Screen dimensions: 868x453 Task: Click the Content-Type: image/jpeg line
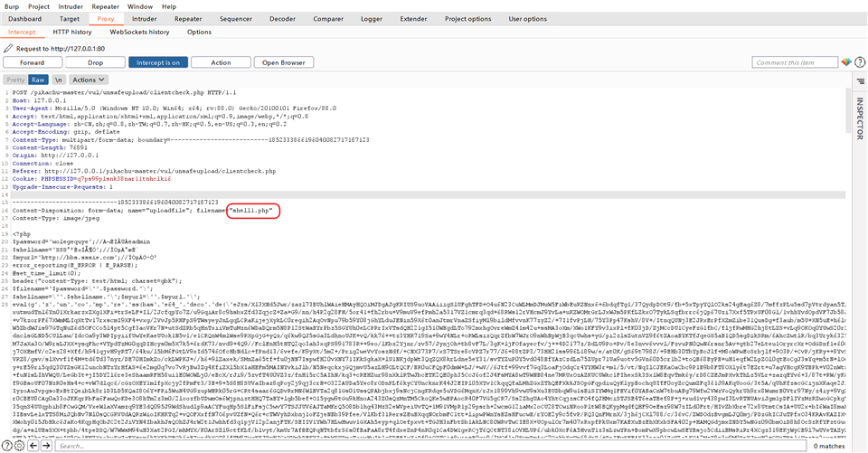(x=56, y=218)
